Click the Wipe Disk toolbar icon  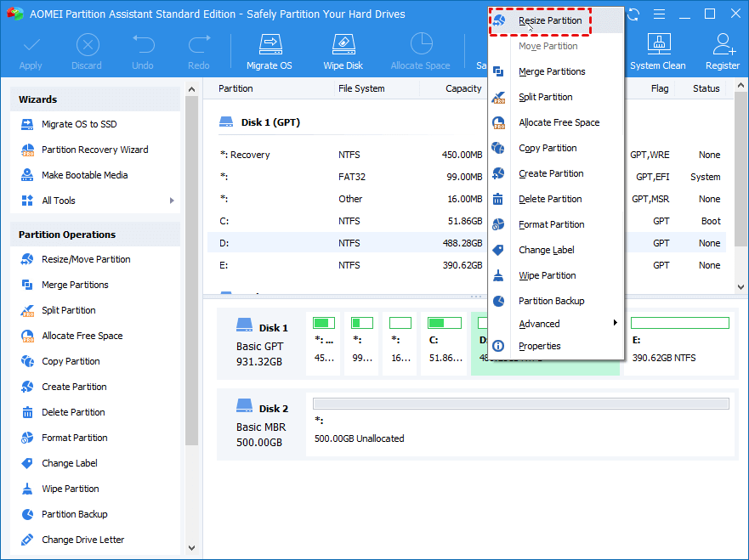(x=343, y=50)
